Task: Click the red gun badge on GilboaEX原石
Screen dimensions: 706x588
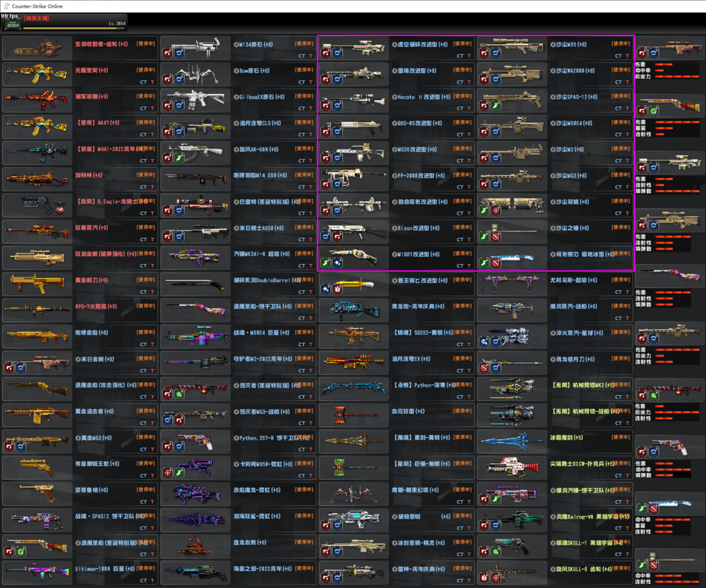Action: coord(167,106)
